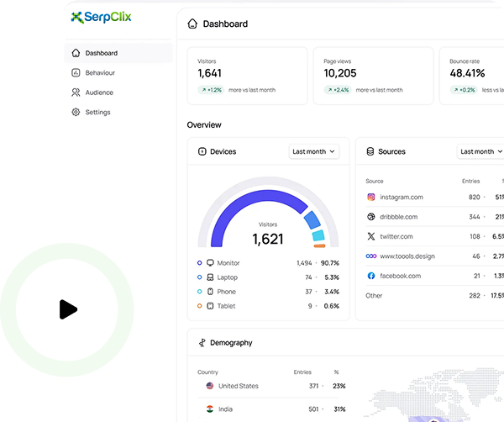Image resolution: width=504 pixels, height=422 pixels.
Task: Click dribbble.com source row text
Action: 398,217
